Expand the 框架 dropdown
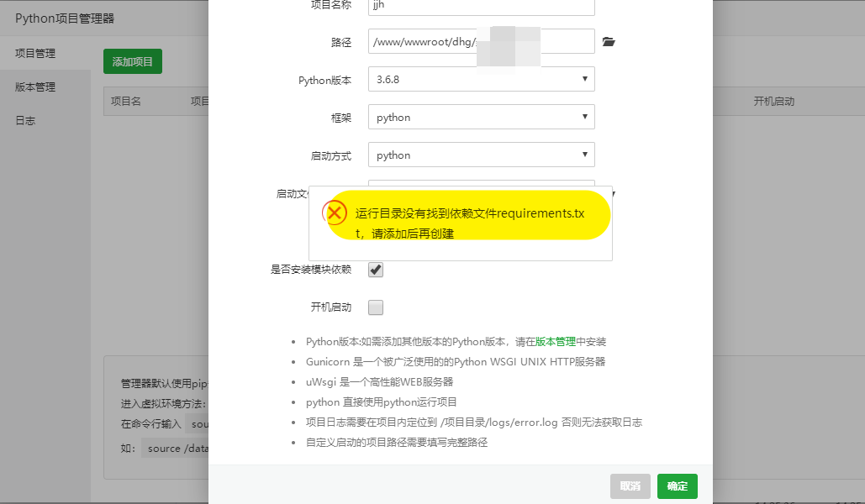Image resolution: width=865 pixels, height=504 pixels. coord(481,118)
